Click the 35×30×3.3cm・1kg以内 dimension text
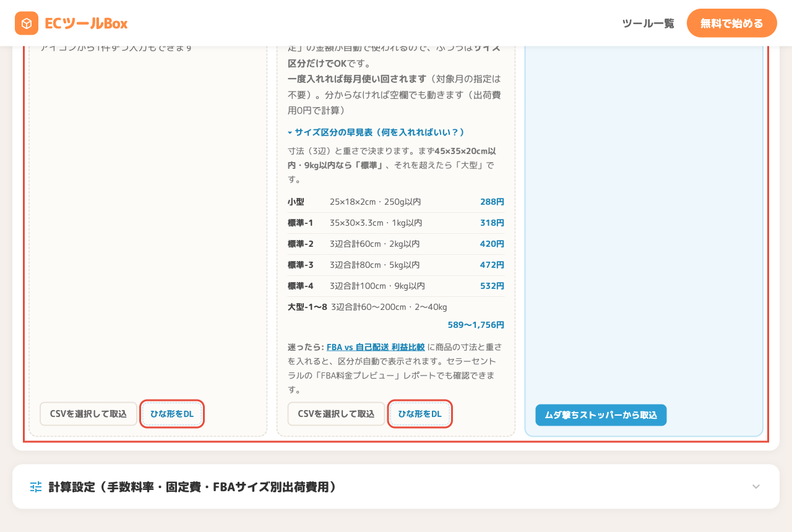 (x=376, y=223)
